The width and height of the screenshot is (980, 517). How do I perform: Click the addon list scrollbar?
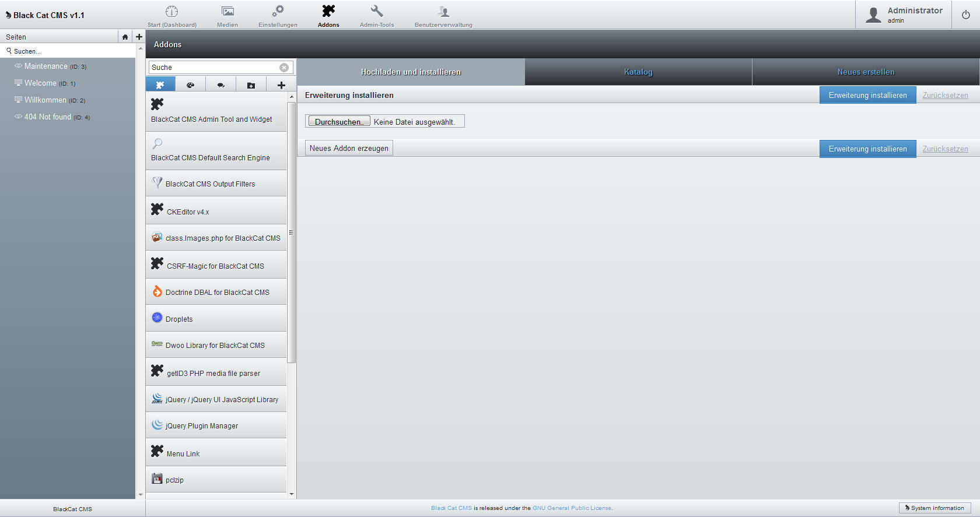(x=291, y=233)
